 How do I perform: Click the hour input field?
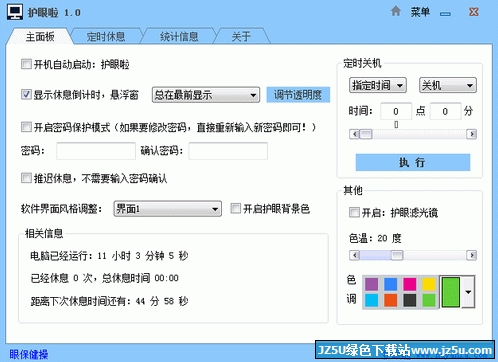pos(396,111)
